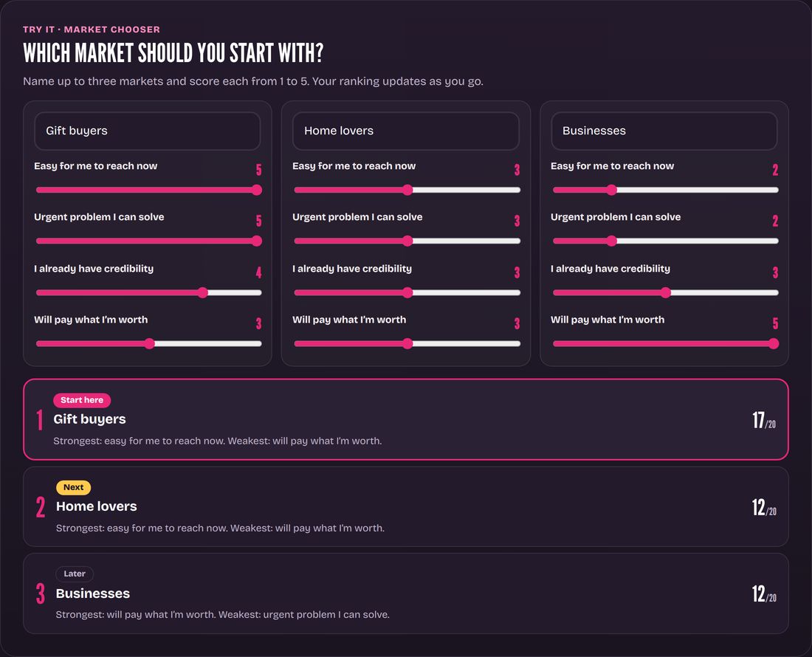This screenshot has height=657, width=812.
Task: Click rank number 1 in results
Action: tap(39, 420)
